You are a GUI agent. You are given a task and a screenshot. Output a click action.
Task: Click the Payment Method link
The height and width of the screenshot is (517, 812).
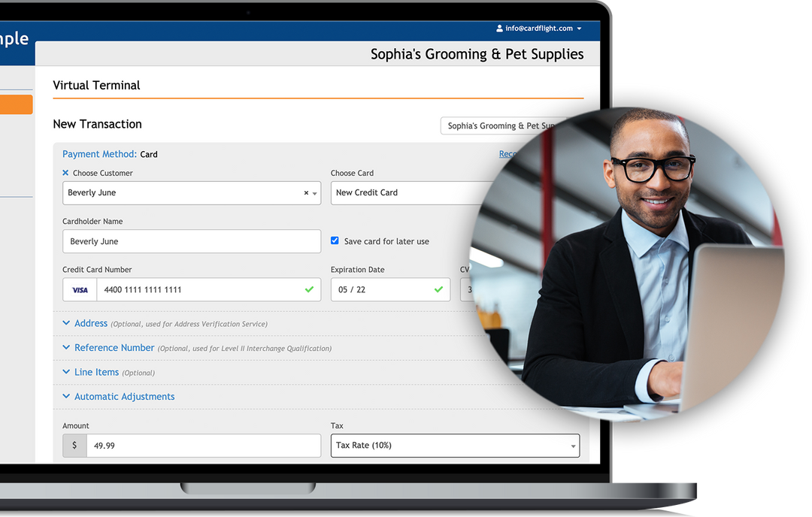pos(99,154)
